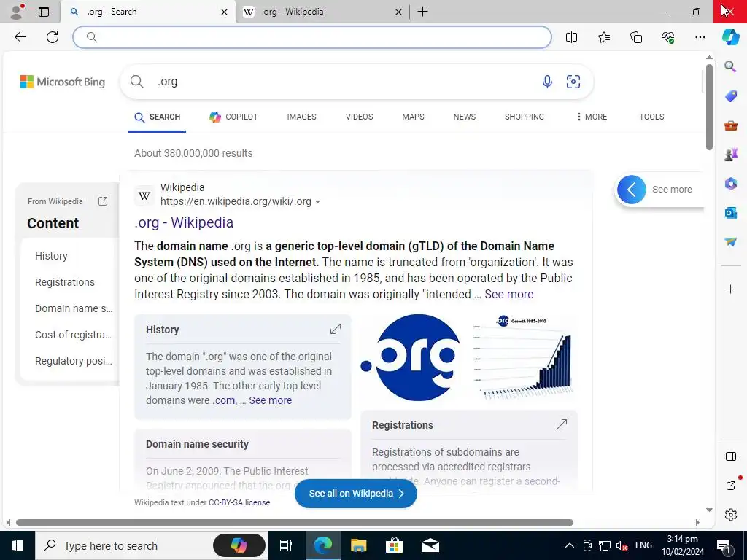747x560 pixels.
Task: Jump to Domain name s... in Content list
Action: point(74,308)
